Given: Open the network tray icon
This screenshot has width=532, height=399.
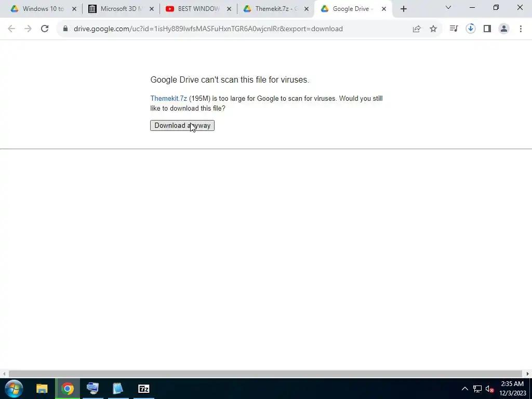Looking at the screenshot, I should [477, 389].
